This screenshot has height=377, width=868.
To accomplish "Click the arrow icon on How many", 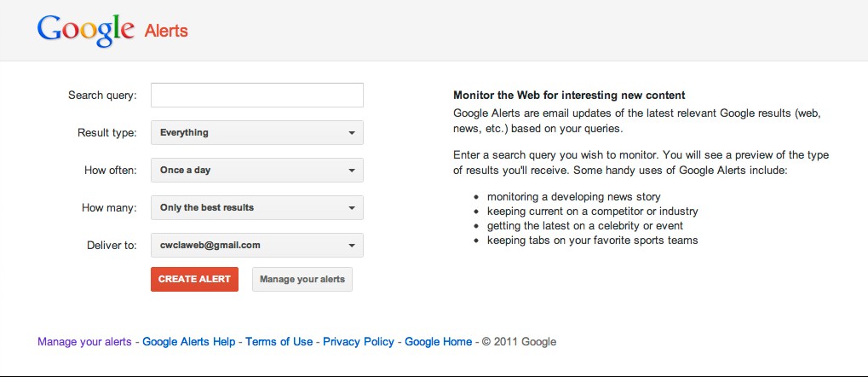I will (352, 208).
